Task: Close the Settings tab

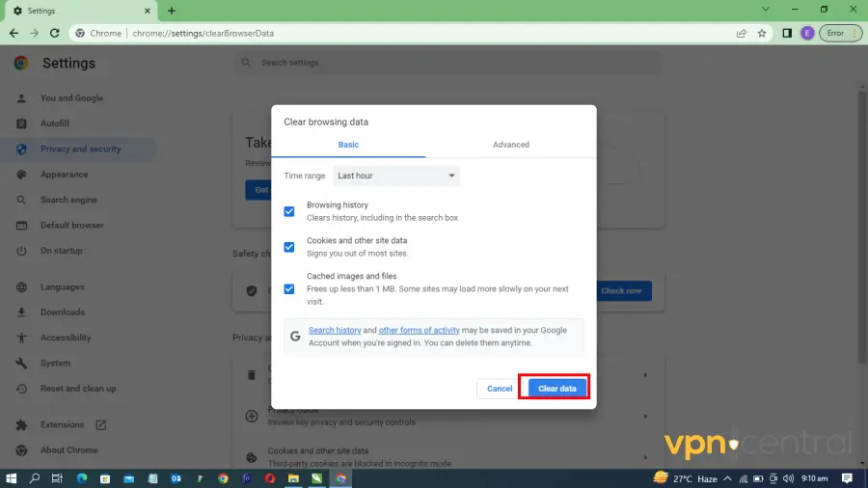Action: 148,11
